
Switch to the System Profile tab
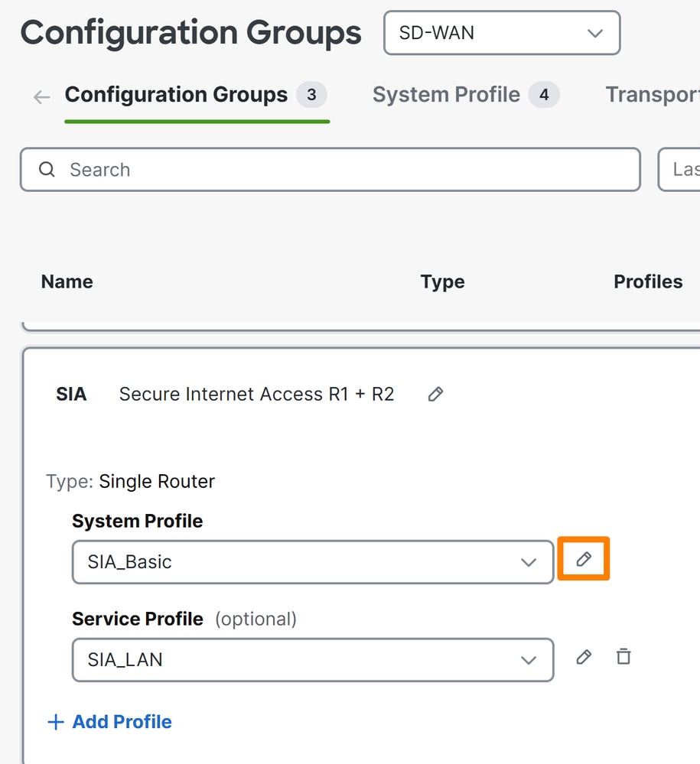point(445,94)
